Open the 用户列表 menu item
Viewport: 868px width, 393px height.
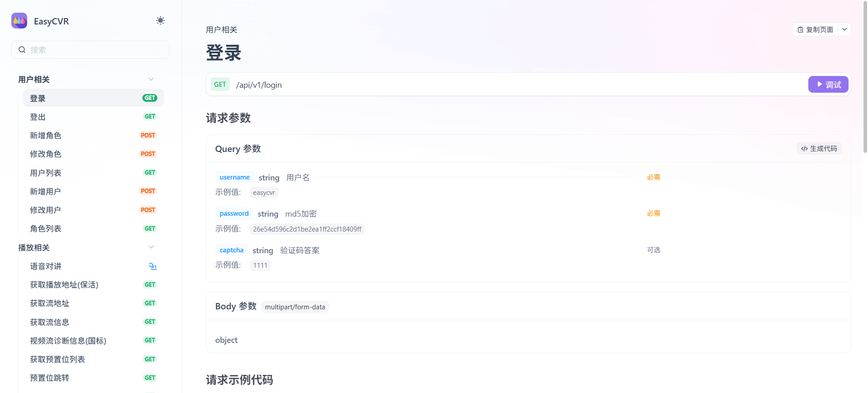(x=46, y=173)
